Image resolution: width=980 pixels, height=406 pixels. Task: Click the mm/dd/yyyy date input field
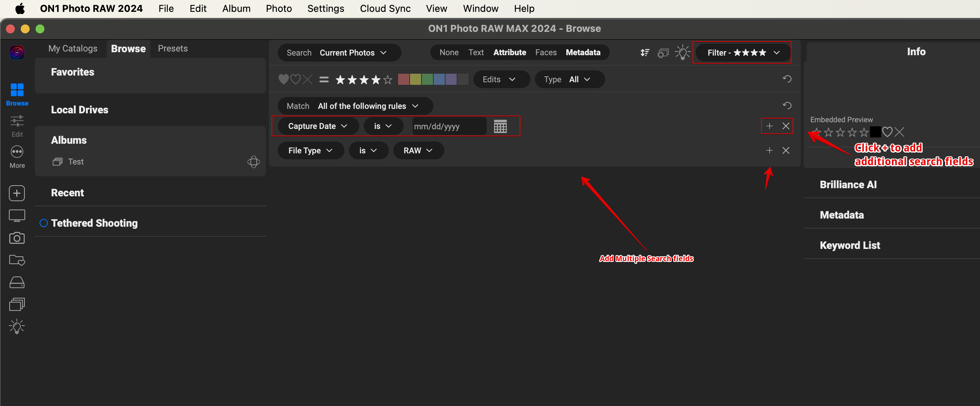coord(448,126)
